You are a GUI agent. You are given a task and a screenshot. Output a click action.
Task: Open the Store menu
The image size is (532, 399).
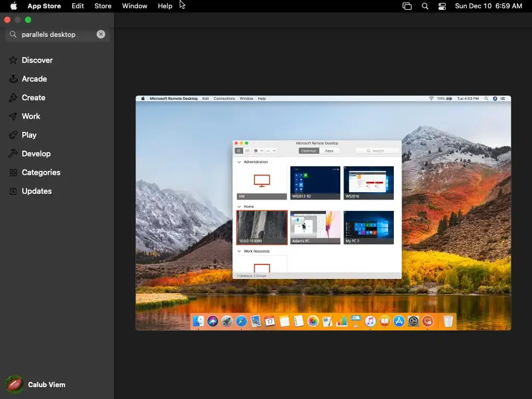[x=103, y=6]
